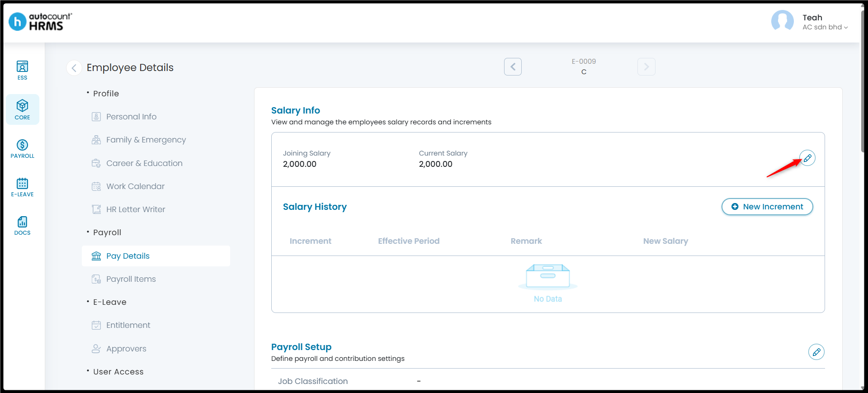Screen dimensions: 868x393
Task: Click the back arrow beside Employee Details
Action: tap(74, 68)
